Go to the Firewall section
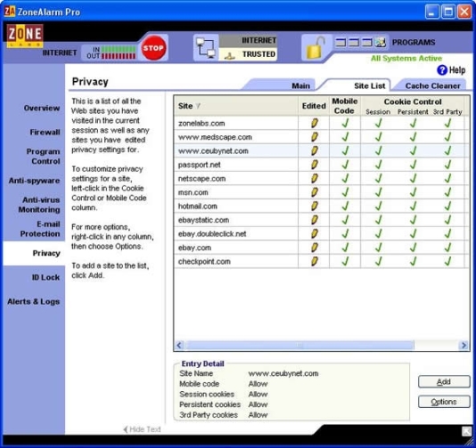Viewport: 476px width, 448px height. [45, 132]
